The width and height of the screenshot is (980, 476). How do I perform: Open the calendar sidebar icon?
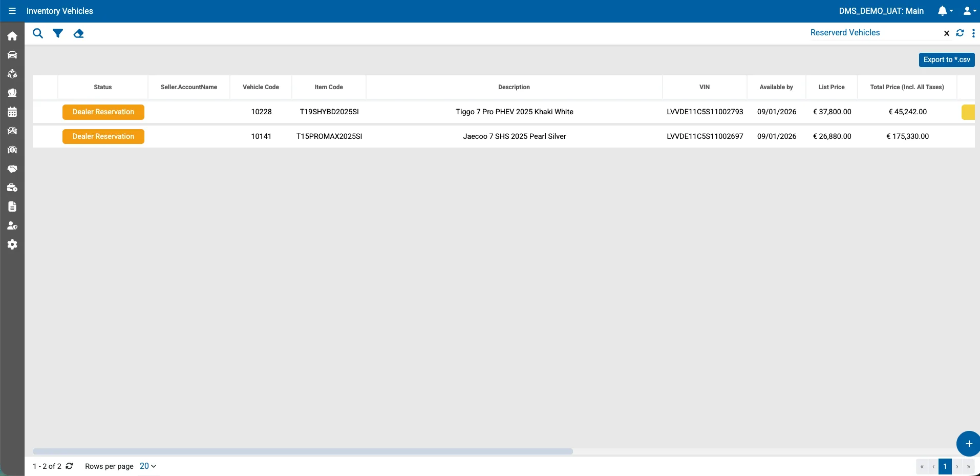(x=12, y=112)
